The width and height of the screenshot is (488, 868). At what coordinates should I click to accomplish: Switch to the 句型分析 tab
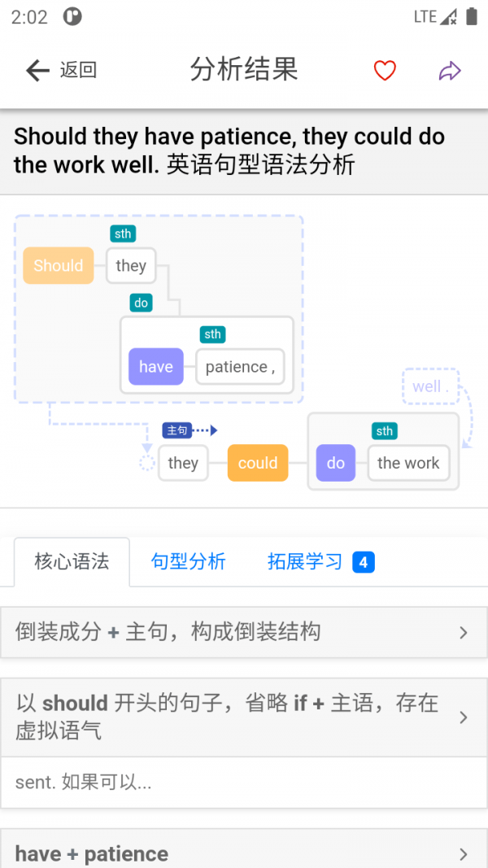coord(189,562)
